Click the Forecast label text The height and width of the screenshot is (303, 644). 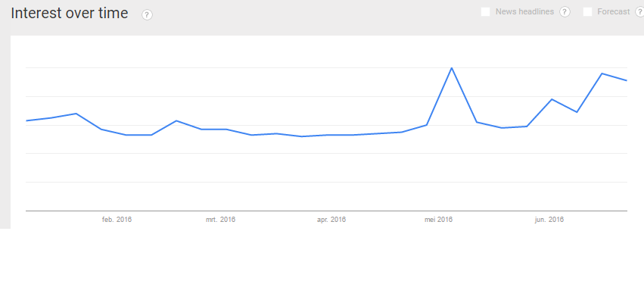[x=613, y=11]
